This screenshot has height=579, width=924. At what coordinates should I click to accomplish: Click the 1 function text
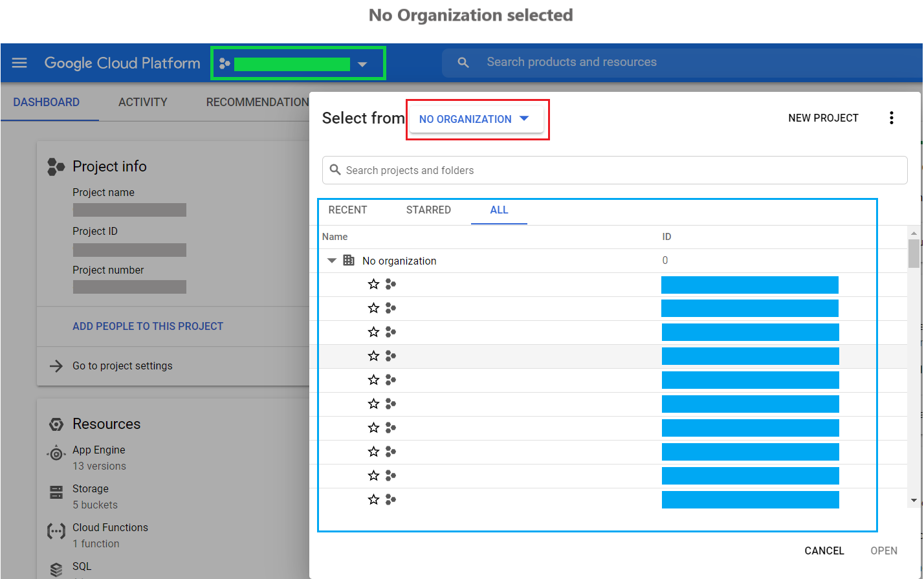pyautogui.click(x=96, y=543)
